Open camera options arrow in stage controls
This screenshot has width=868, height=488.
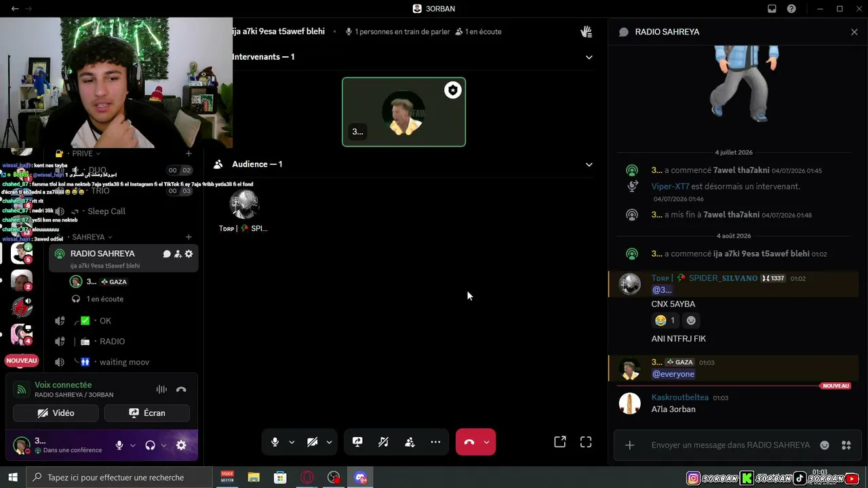pyautogui.click(x=329, y=442)
